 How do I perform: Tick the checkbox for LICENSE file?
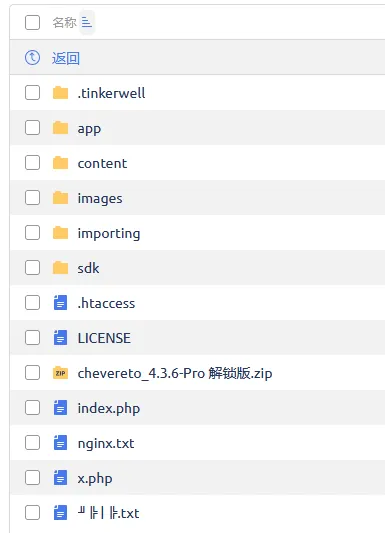click(x=32, y=338)
